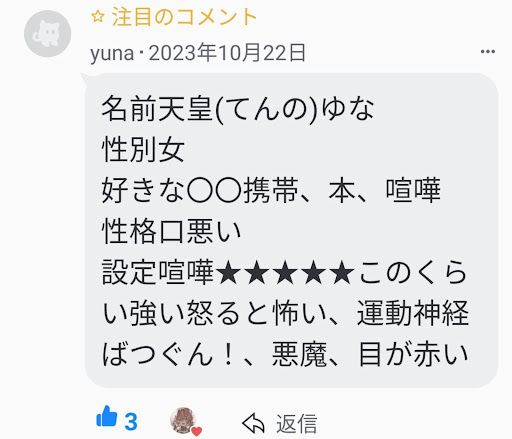Click the 返信 reply text
Viewport: 512px width, 439px height.
(x=296, y=424)
